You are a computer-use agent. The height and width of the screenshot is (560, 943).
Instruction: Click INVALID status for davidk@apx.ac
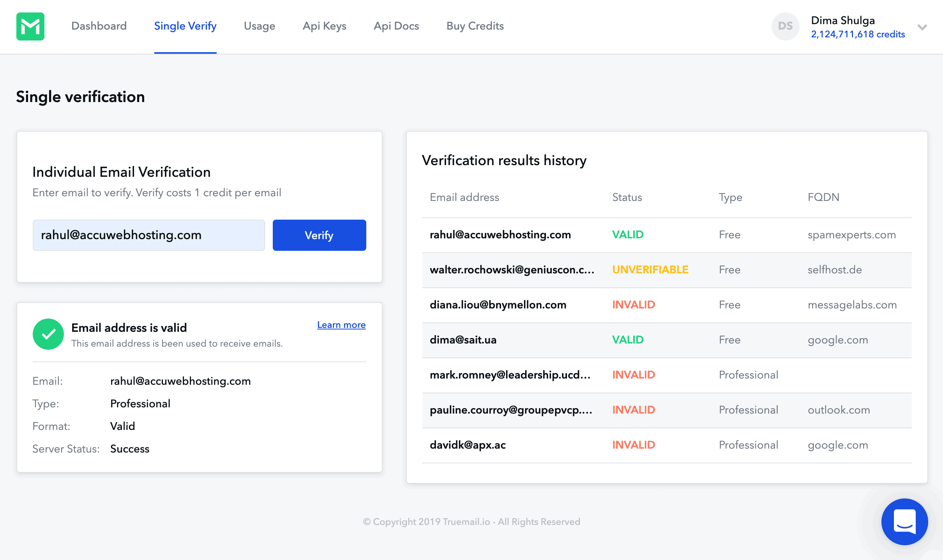tap(634, 445)
